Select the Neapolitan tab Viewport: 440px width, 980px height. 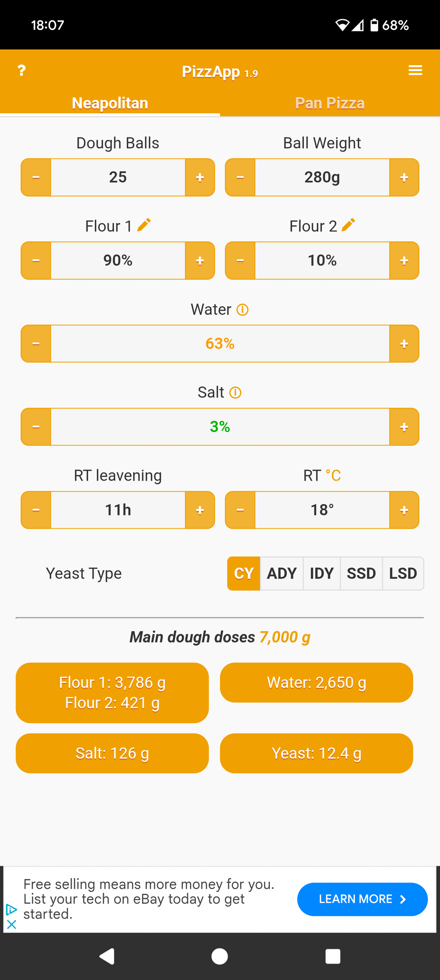[x=110, y=103]
